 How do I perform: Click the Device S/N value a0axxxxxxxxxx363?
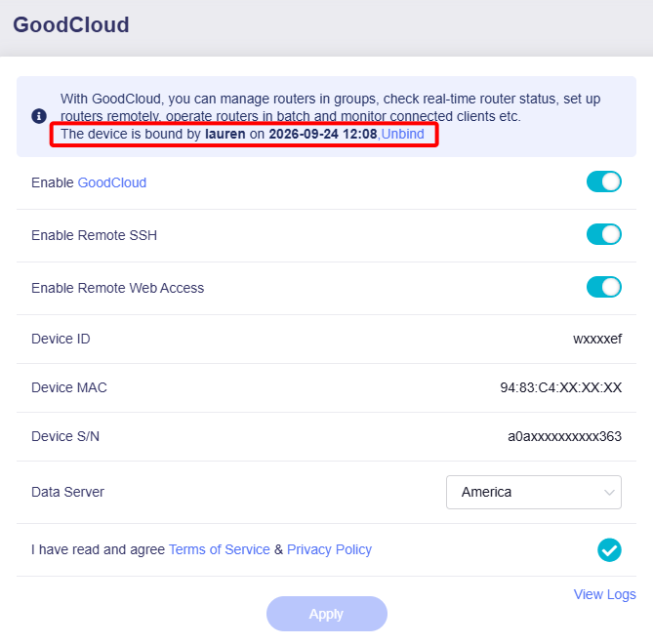(564, 436)
